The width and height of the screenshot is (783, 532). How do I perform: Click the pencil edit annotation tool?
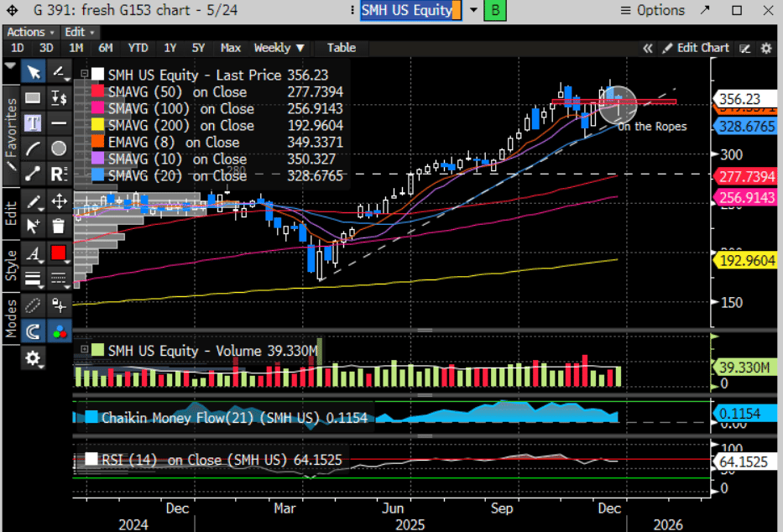point(34,201)
